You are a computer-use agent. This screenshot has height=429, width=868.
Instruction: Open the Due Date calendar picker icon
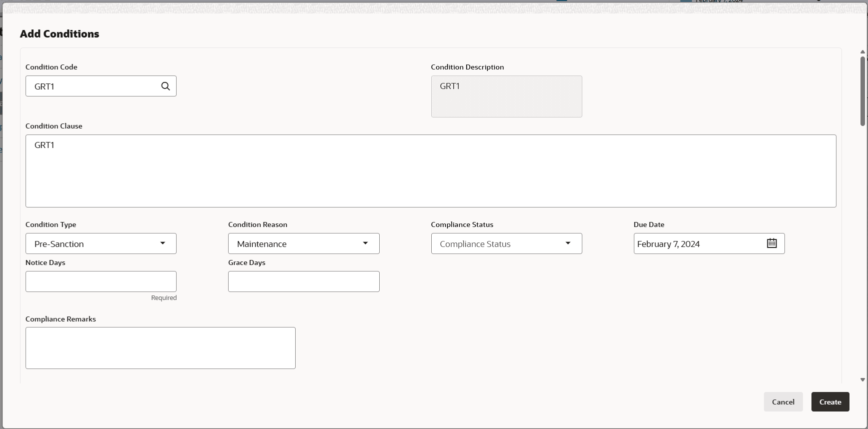coord(772,243)
